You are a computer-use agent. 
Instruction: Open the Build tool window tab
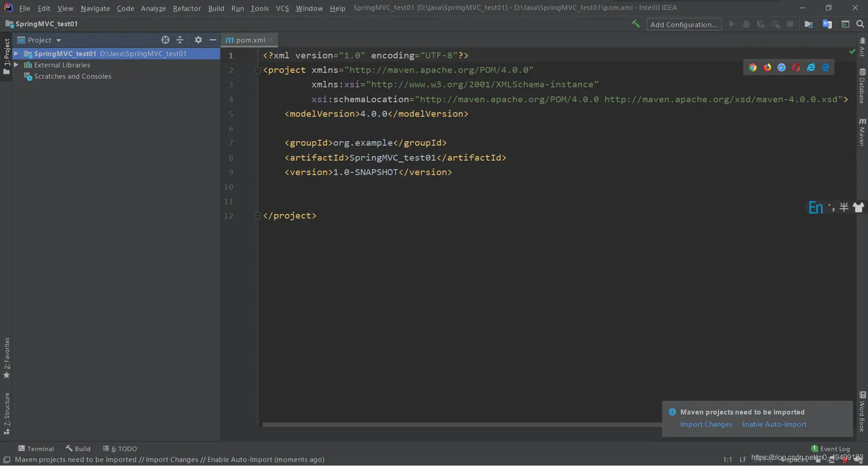(x=79, y=449)
